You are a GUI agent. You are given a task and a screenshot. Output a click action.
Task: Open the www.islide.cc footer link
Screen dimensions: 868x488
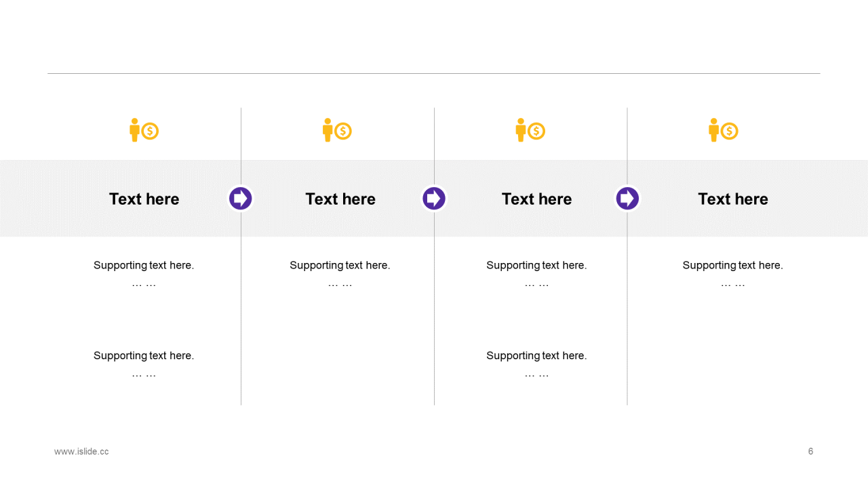[x=81, y=451]
